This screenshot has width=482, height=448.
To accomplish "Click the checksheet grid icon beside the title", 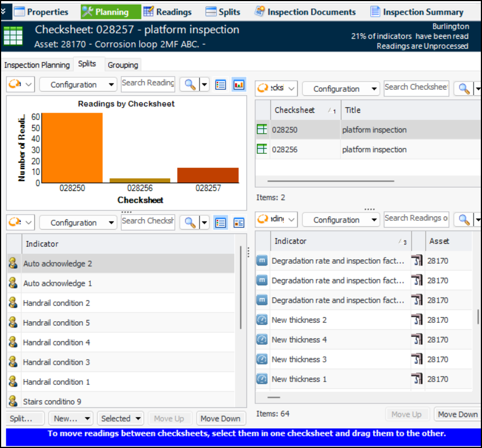I will click(x=12, y=36).
